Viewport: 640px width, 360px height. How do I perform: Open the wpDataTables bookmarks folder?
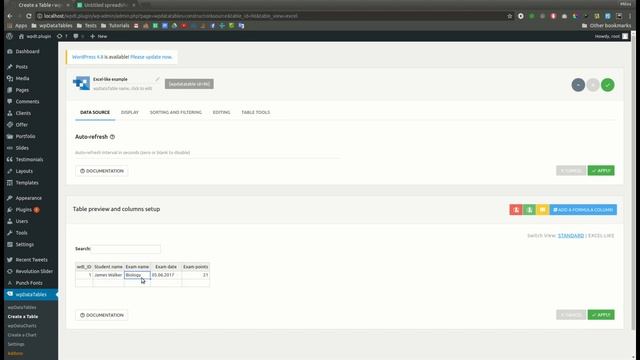tap(52, 25)
